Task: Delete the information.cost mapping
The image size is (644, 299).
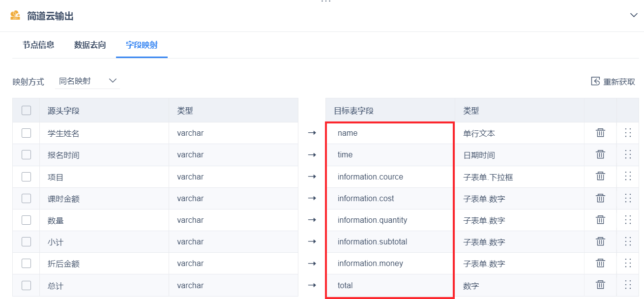Action: pyautogui.click(x=600, y=198)
